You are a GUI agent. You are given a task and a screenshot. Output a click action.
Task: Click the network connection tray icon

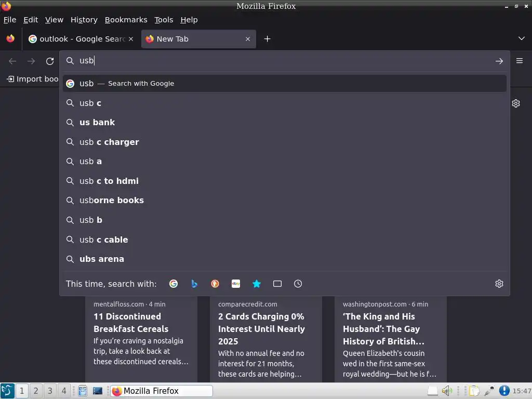(x=489, y=391)
